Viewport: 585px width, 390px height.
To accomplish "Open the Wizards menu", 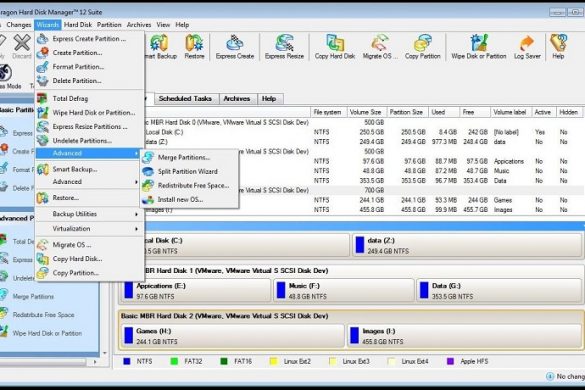I will (x=47, y=25).
